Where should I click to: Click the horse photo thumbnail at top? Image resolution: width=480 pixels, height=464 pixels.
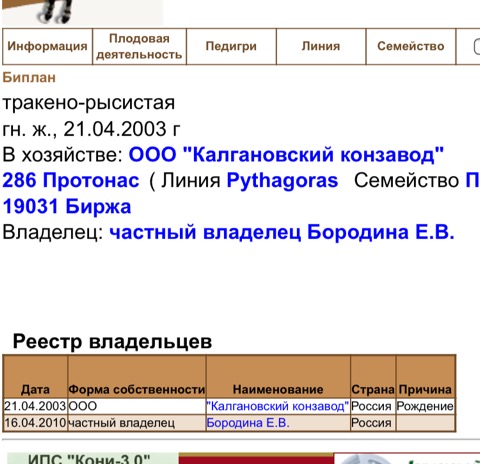coord(83,12)
